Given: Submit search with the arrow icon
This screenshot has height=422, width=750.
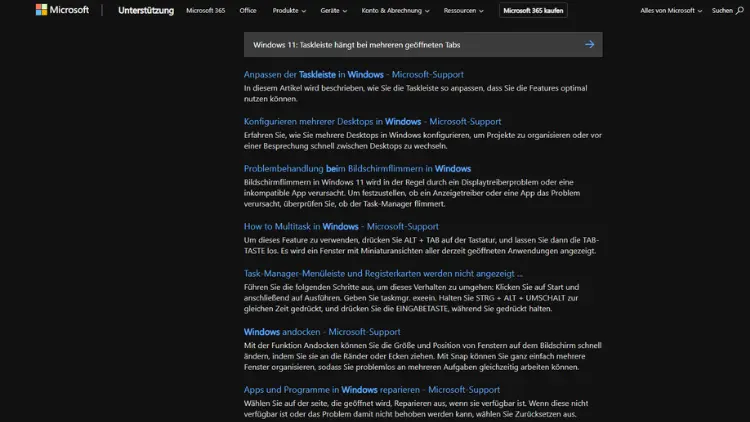Looking at the screenshot, I should coord(589,44).
